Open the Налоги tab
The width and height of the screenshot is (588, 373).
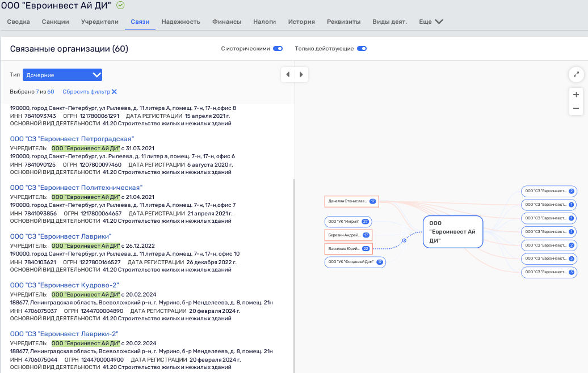pyautogui.click(x=264, y=22)
